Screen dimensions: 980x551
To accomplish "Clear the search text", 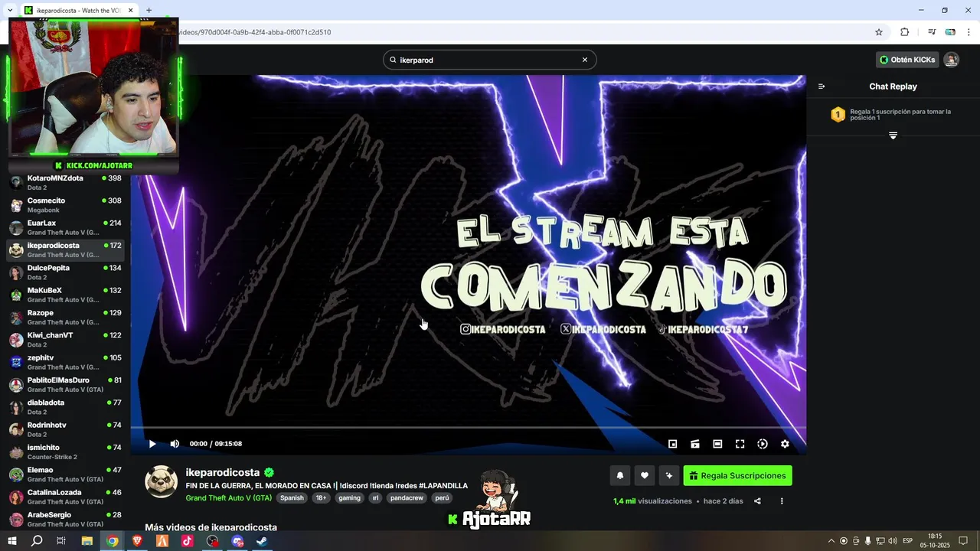I will [x=585, y=60].
